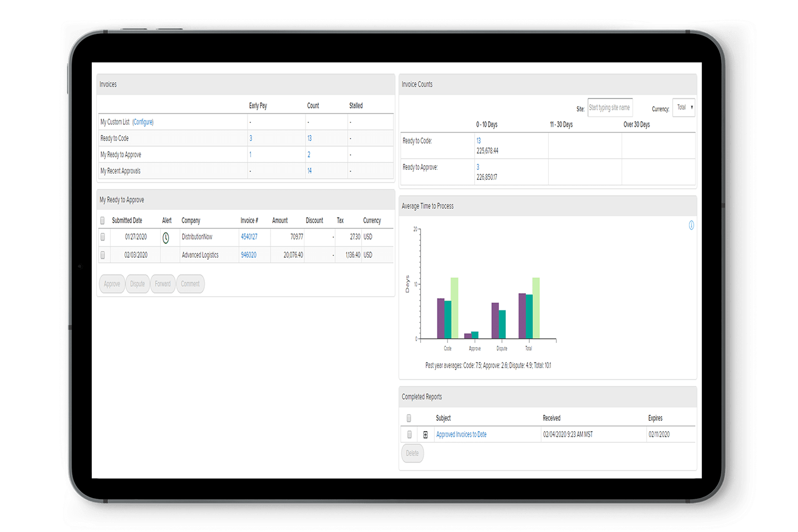
Task: Sort by the Submitted Date column header
Action: pyautogui.click(x=127, y=221)
